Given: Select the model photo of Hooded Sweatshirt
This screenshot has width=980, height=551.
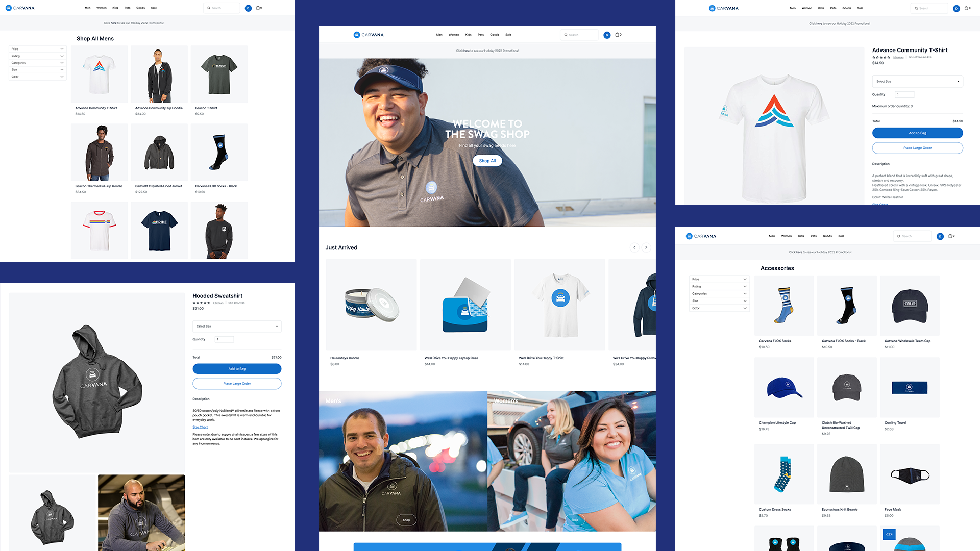Looking at the screenshot, I should [x=141, y=513].
